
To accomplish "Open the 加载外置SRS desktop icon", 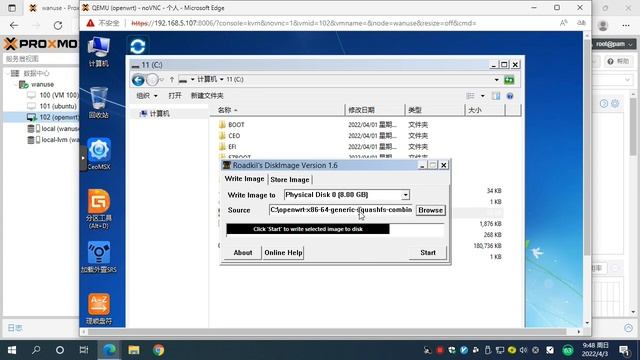I will pyautogui.click(x=99, y=257).
